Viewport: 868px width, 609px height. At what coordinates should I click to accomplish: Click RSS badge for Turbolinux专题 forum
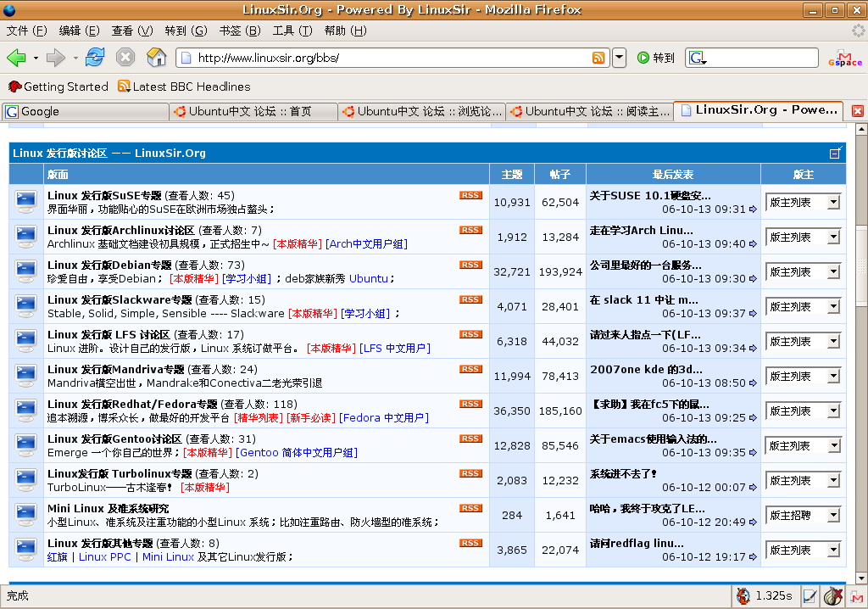point(470,473)
